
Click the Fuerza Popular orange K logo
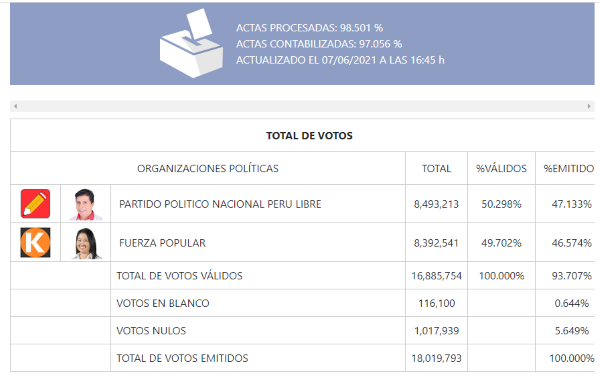point(35,243)
